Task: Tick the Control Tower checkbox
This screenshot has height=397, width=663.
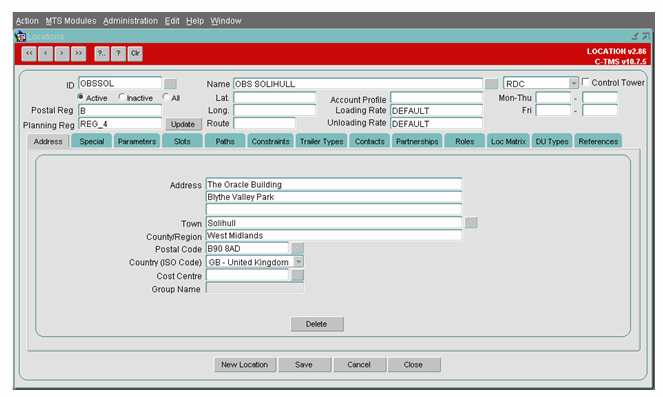Action: (586, 82)
